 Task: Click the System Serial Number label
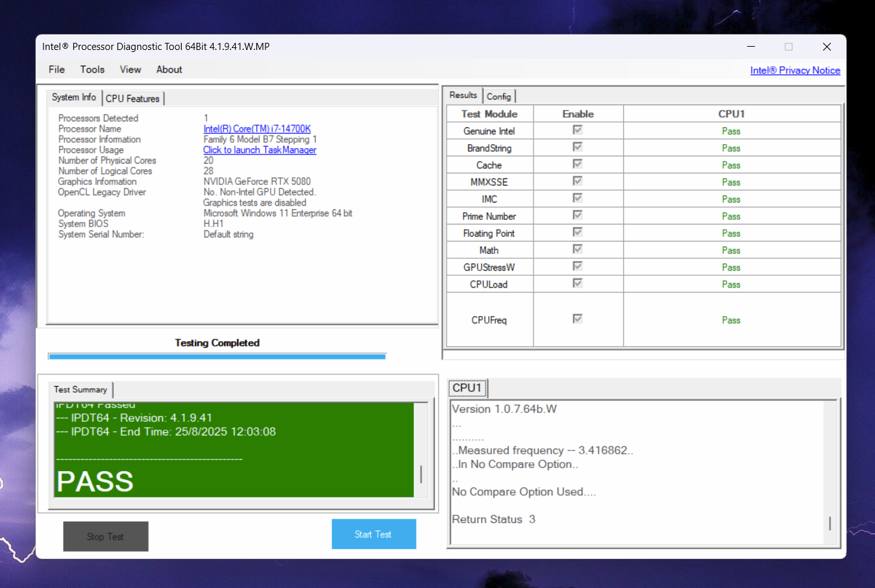101,234
